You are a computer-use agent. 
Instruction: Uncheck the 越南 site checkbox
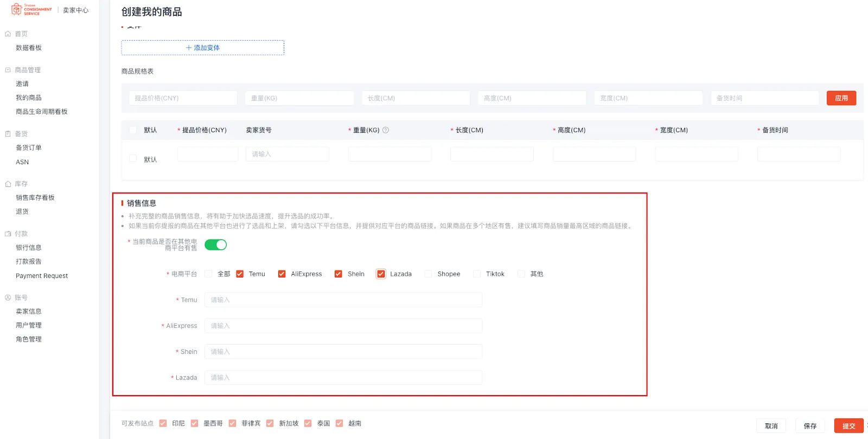click(339, 423)
